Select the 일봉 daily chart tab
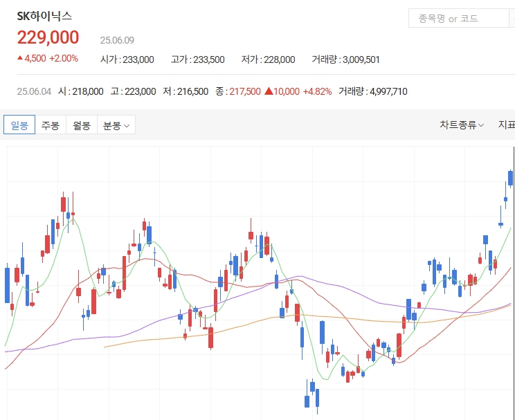 point(19,125)
